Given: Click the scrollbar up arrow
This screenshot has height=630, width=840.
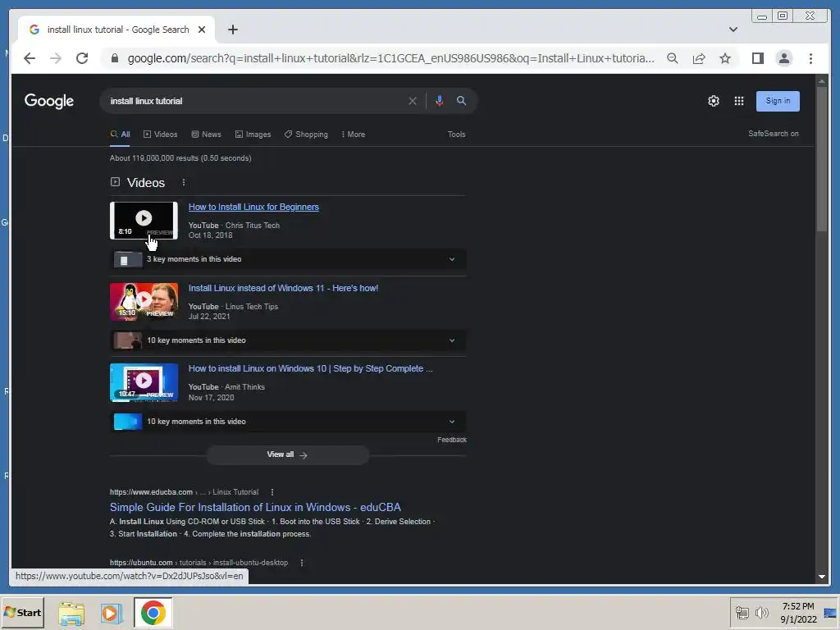Looking at the screenshot, I should [822, 81].
